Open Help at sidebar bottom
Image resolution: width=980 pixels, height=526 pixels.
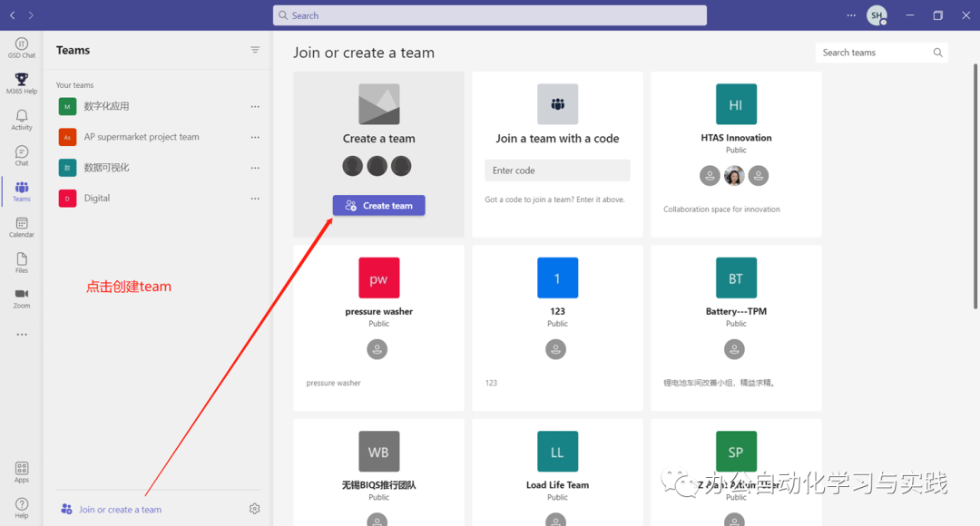[x=21, y=508]
